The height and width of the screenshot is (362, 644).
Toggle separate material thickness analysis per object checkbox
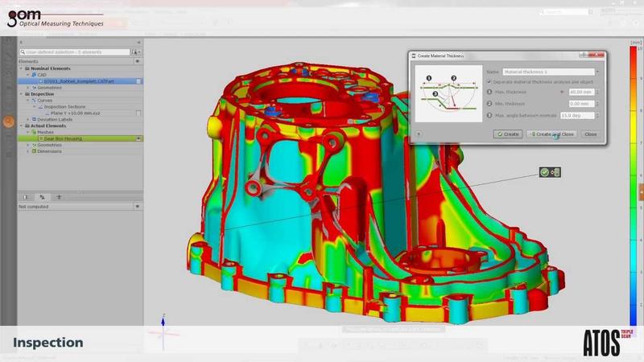click(490, 82)
